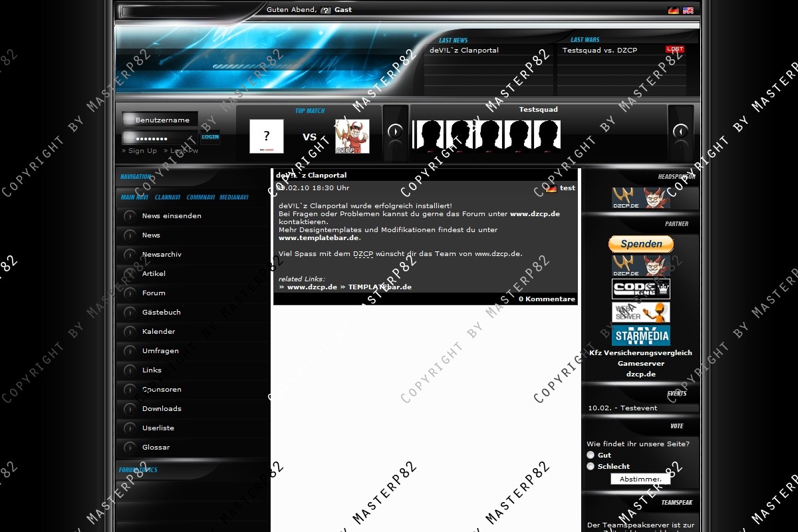Click into the Benutzername input field
798x532 pixels.
pos(162,120)
